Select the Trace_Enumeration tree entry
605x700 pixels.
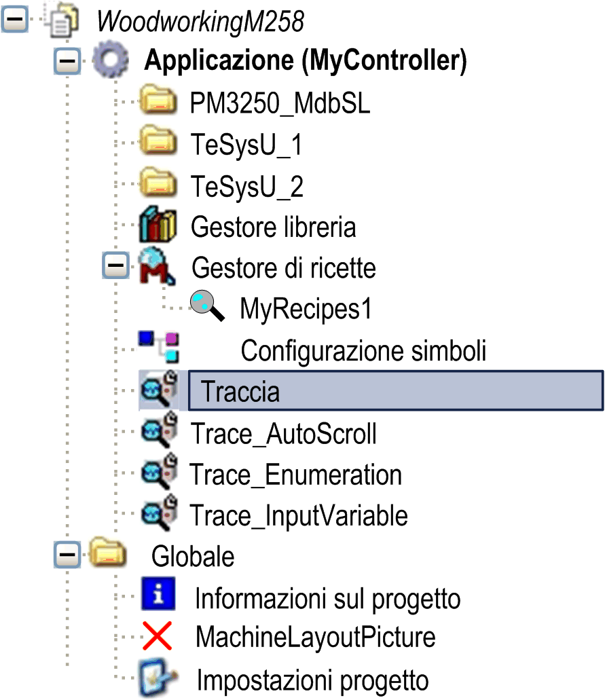295,474
